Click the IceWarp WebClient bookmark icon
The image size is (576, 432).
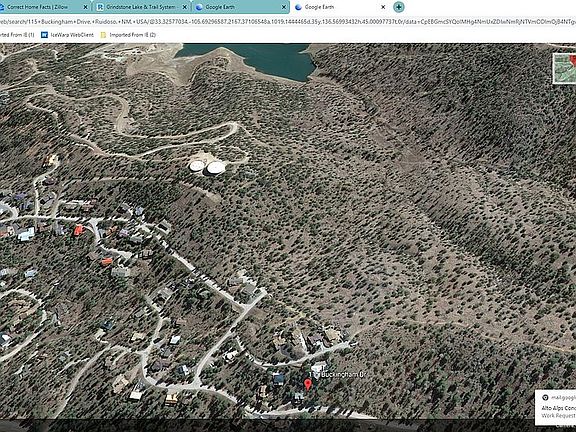coord(44,35)
